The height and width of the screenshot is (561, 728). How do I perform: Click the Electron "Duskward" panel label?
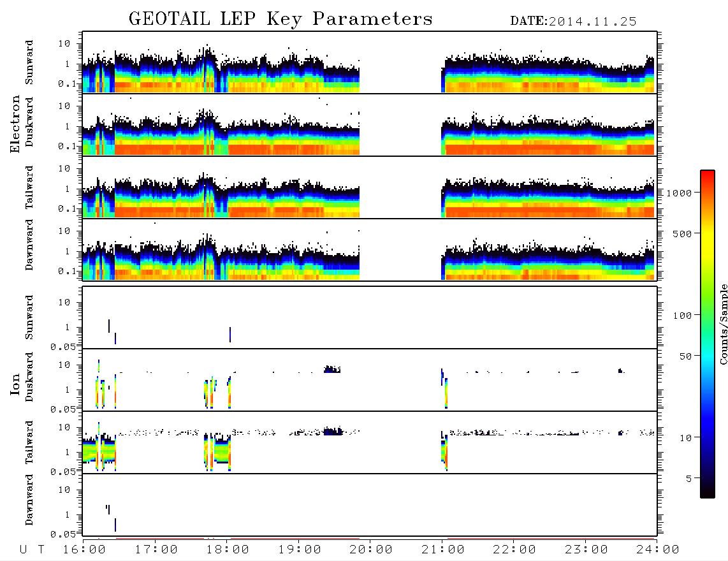click(x=29, y=122)
